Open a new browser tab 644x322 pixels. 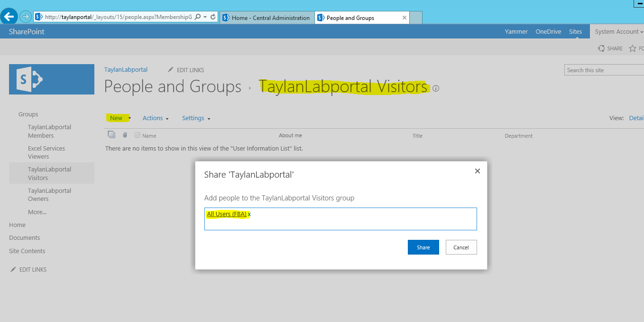pyautogui.click(x=416, y=18)
